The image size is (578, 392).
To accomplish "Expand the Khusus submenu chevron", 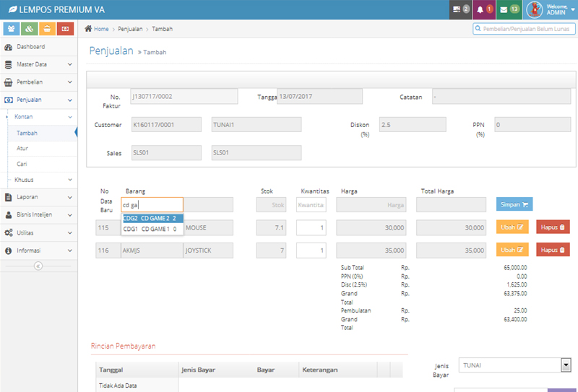I will 70,180.
